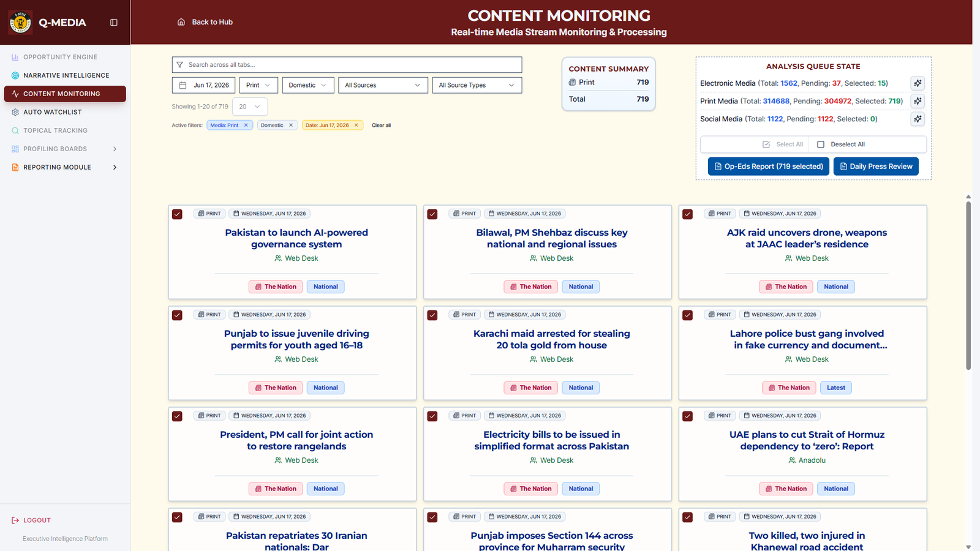Remove the Media: Print filter chip
980x551 pixels.
tap(246, 126)
